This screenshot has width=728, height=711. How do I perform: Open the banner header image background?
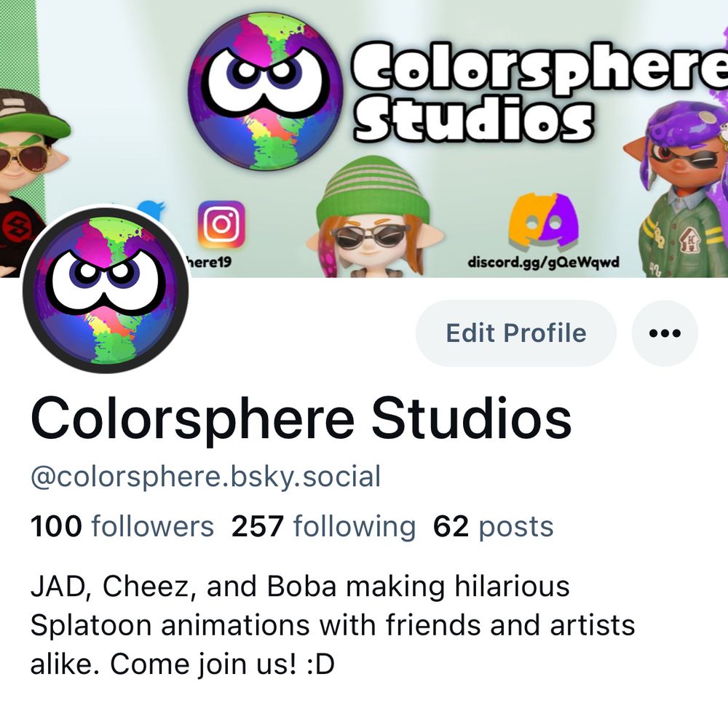(x=364, y=139)
